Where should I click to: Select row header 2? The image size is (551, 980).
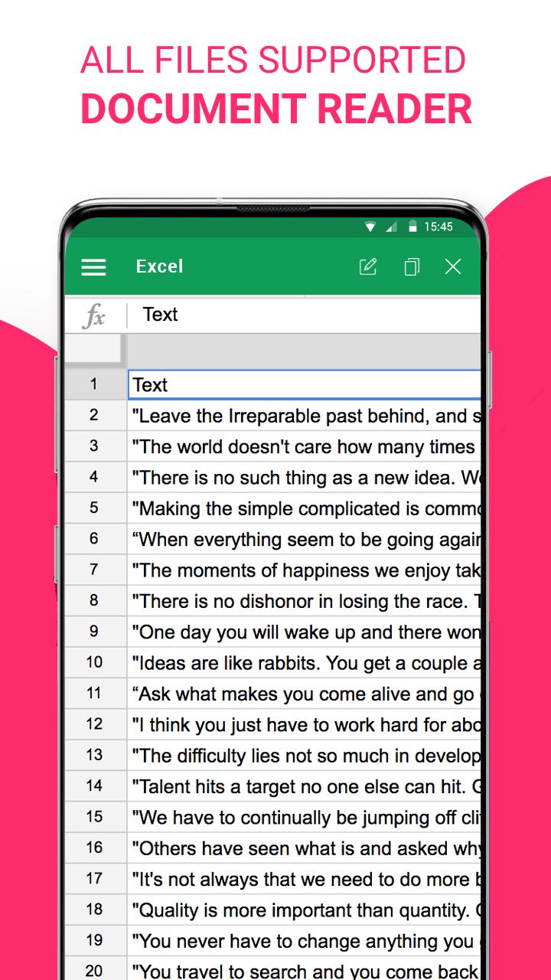pyautogui.click(x=95, y=416)
